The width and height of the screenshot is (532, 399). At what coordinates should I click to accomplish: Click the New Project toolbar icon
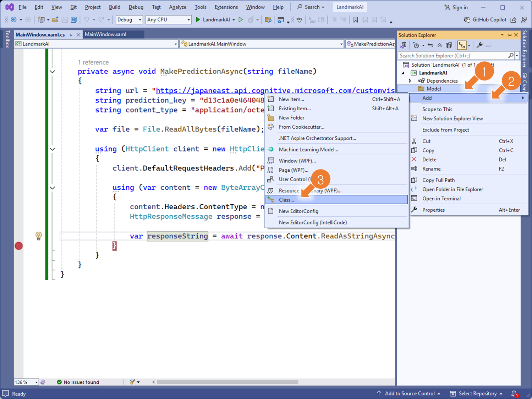(x=41, y=20)
